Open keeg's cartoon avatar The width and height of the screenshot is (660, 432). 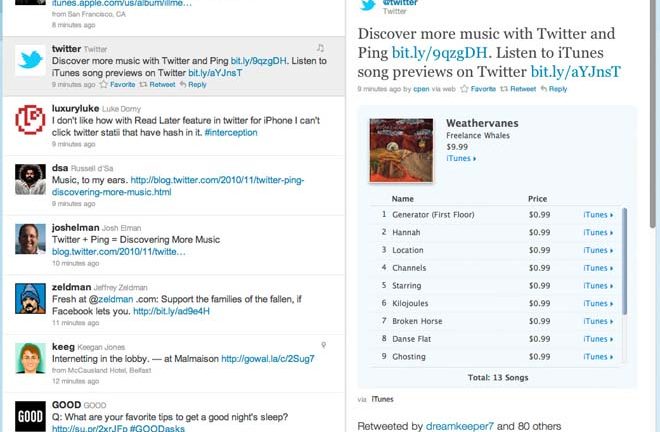point(30,358)
